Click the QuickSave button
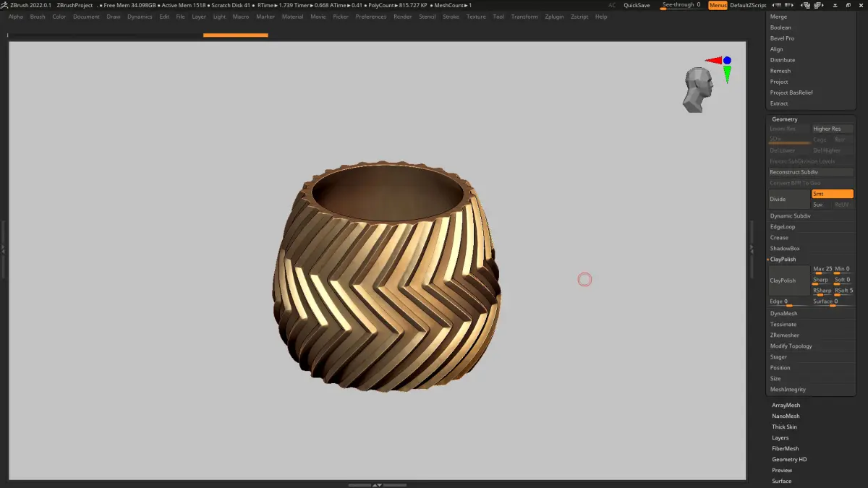The width and height of the screenshot is (868, 488). [x=637, y=5]
